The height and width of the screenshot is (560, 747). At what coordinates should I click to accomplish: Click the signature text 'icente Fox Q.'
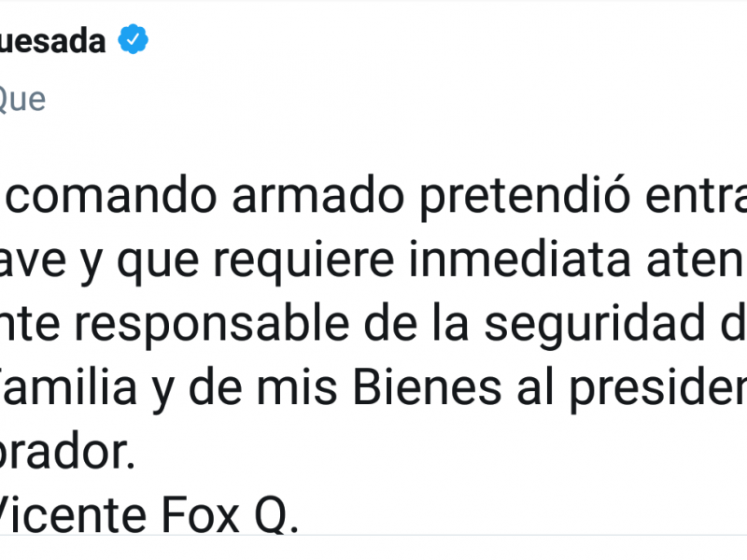pyautogui.click(x=149, y=516)
